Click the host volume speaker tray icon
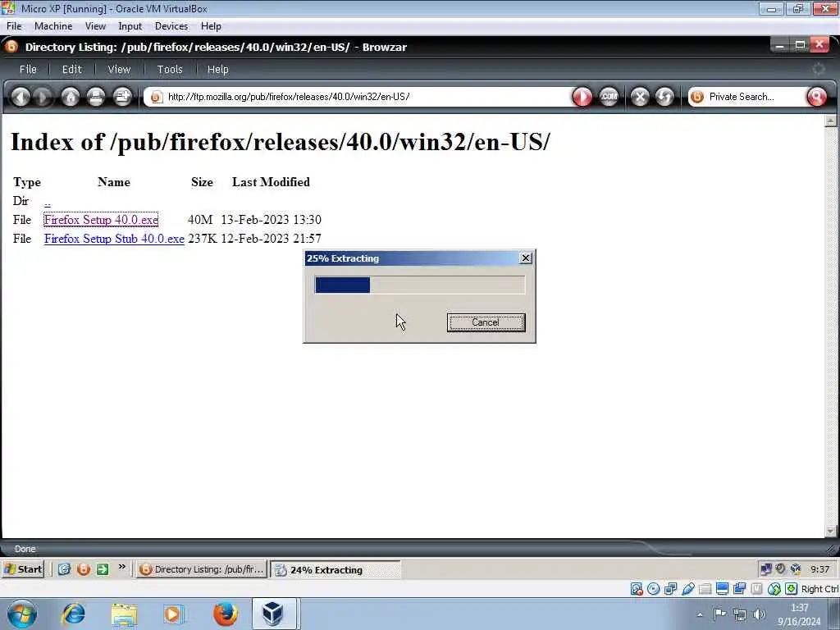The height and width of the screenshot is (630, 840). click(759, 614)
